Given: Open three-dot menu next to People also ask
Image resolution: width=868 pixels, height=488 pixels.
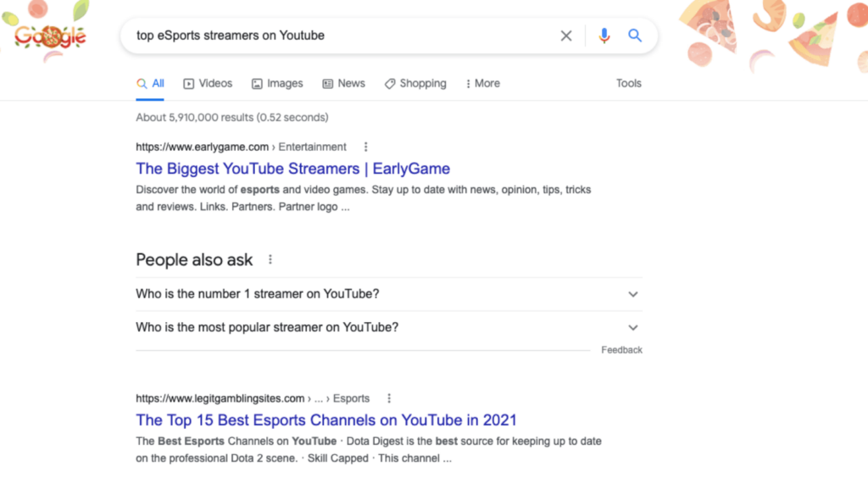Looking at the screenshot, I should tap(270, 259).
